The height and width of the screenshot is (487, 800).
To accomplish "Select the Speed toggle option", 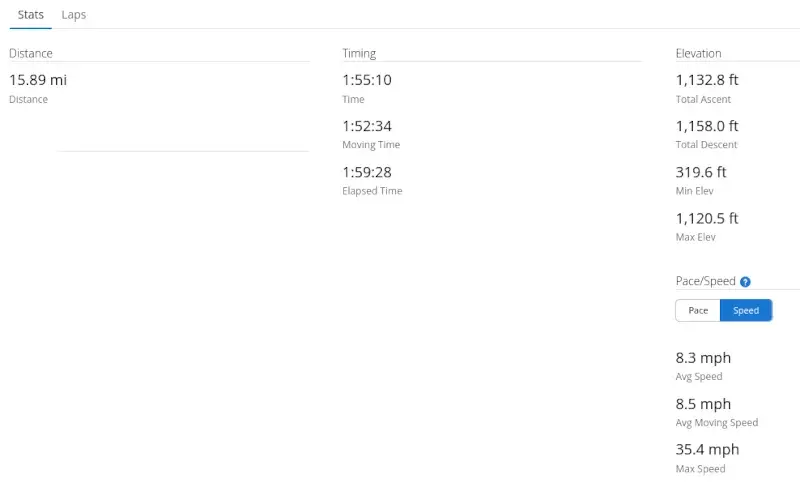I will click(746, 310).
